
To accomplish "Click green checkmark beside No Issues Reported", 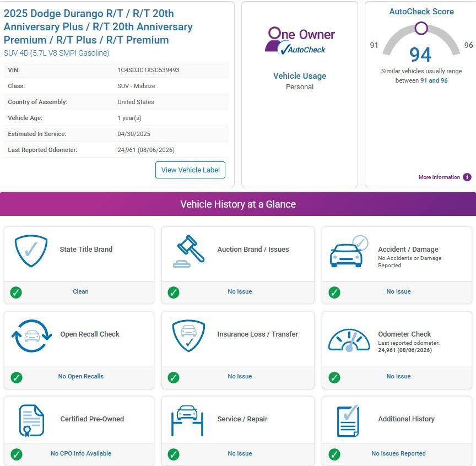I will click(334, 454).
